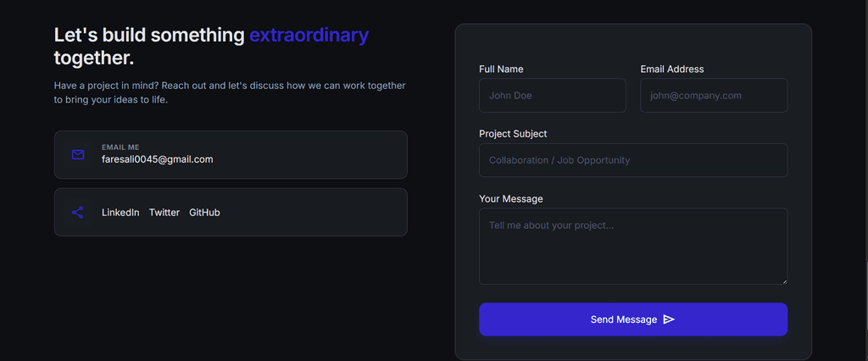Focus the john@company.com email input
Image resolution: width=868 pixels, height=361 pixels.
[714, 95]
